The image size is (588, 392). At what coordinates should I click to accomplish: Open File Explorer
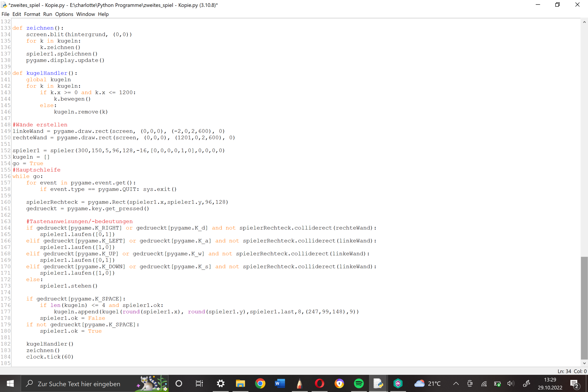pos(240,383)
